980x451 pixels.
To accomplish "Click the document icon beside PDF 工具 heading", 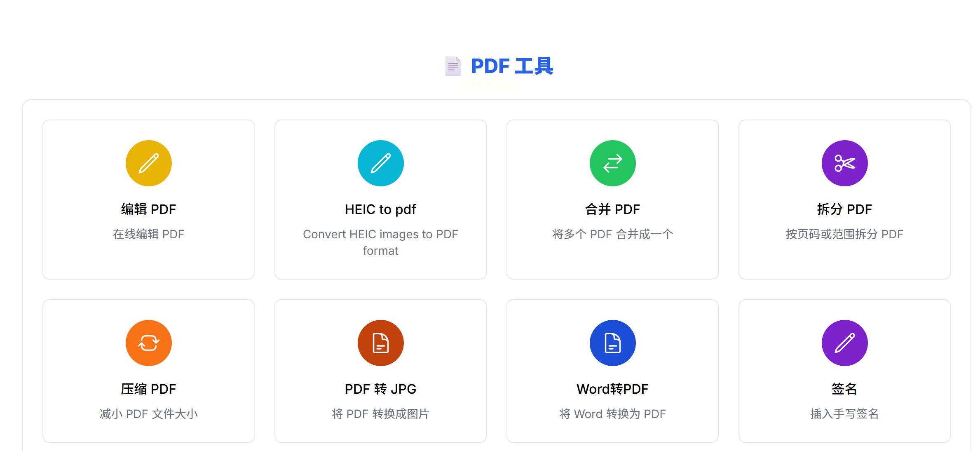I will 453,66.
